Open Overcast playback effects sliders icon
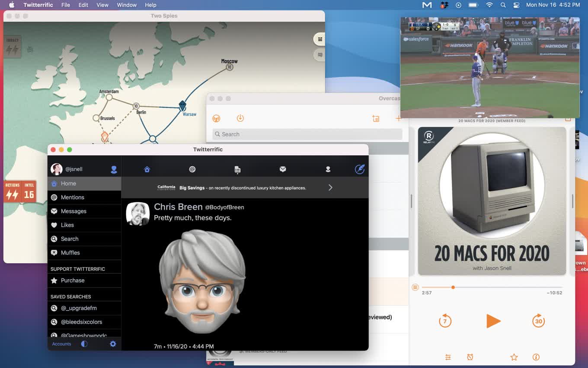 click(448, 357)
